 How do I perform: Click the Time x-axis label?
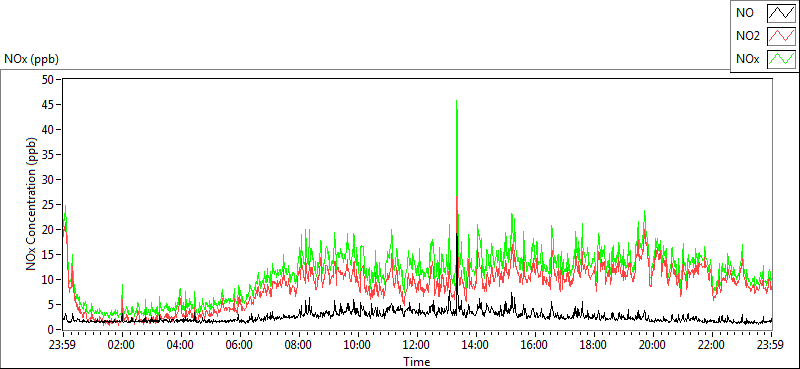pyautogui.click(x=417, y=362)
